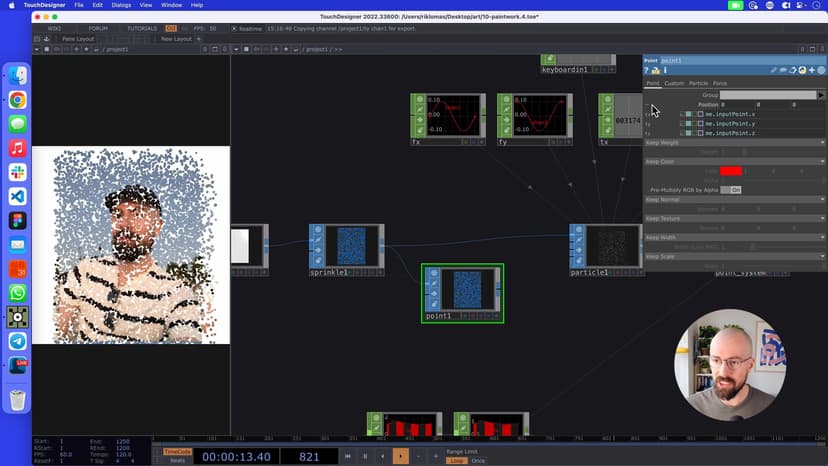The height and width of the screenshot is (466, 828).
Task: Expand the Group selector arrow
Action: [x=821, y=95]
